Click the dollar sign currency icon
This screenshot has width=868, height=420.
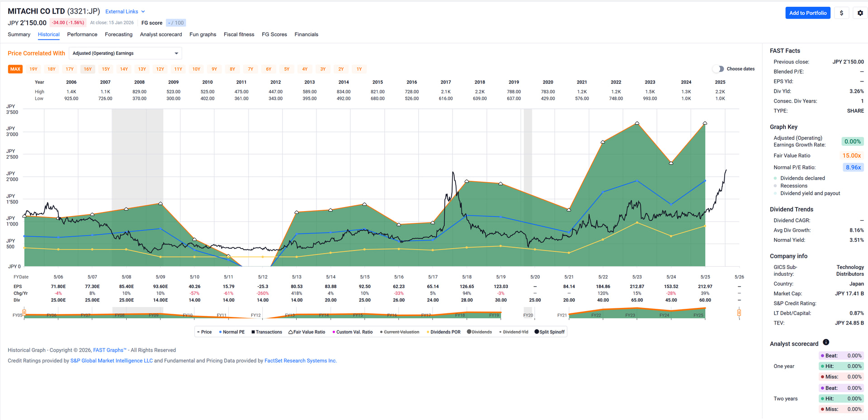[841, 13]
